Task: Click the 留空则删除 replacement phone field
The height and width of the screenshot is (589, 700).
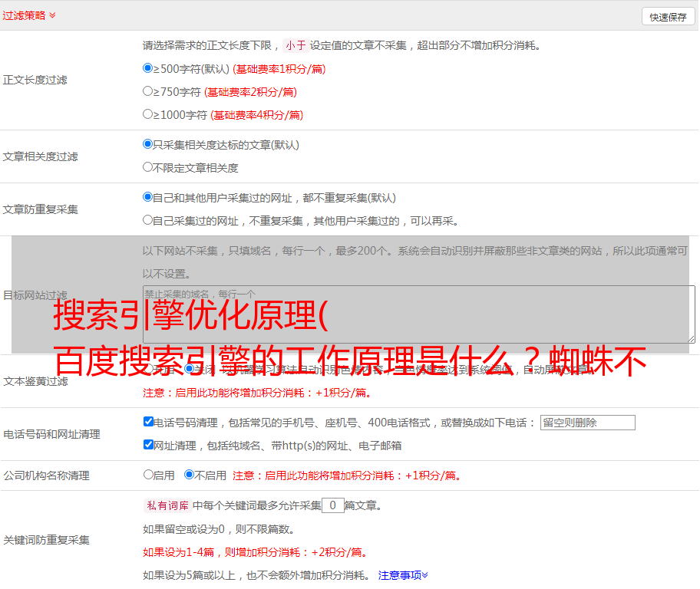Action: (587, 423)
